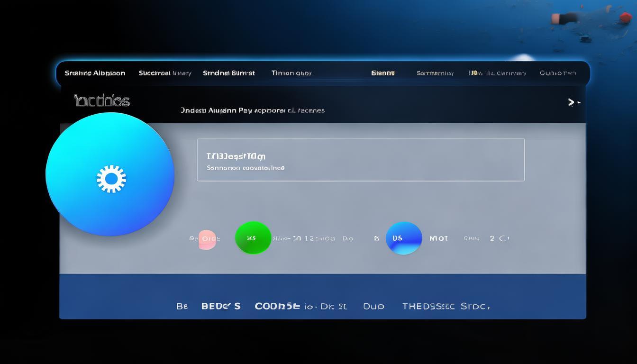This screenshot has width=637, height=364.
Task: Open the last tab in top navigation
Action: (x=558, y=73)
